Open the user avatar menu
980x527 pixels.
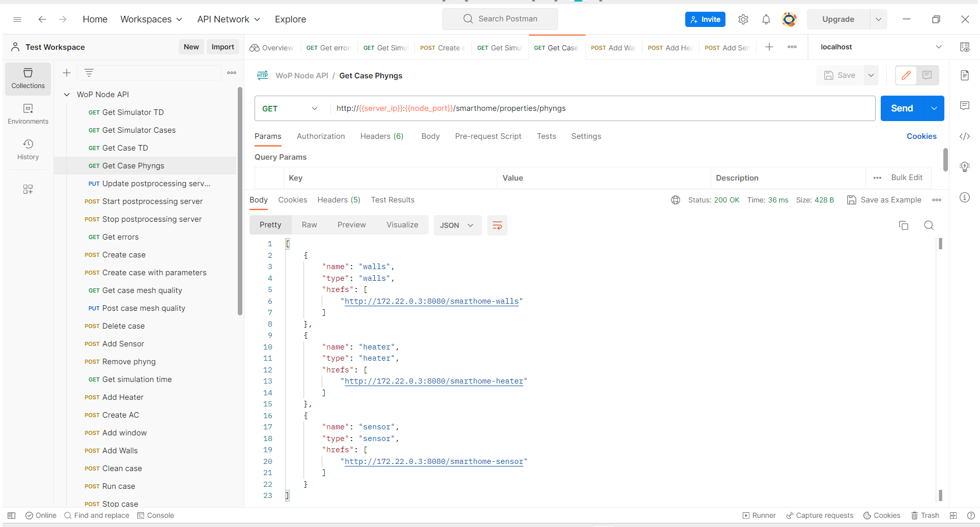pos(789,19)
